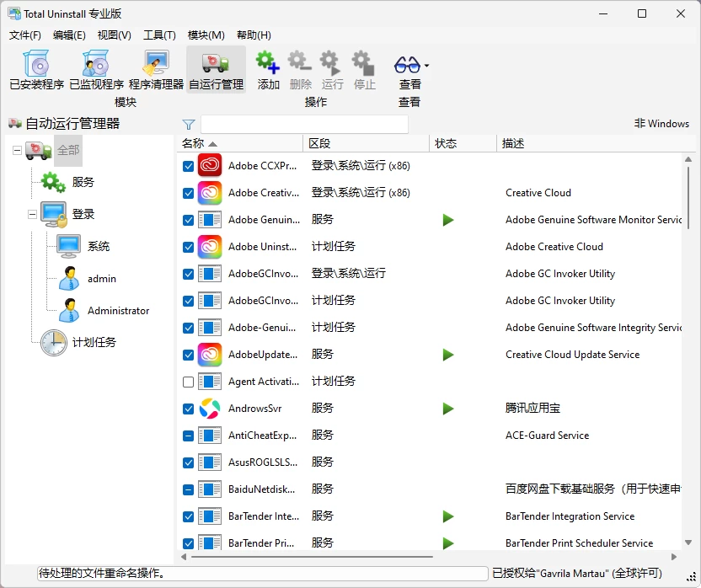The width and height of the screenshot is (701, 588).
Task: Click the horizontal scrollbar left arrow
Action: (x=184, y=557)
